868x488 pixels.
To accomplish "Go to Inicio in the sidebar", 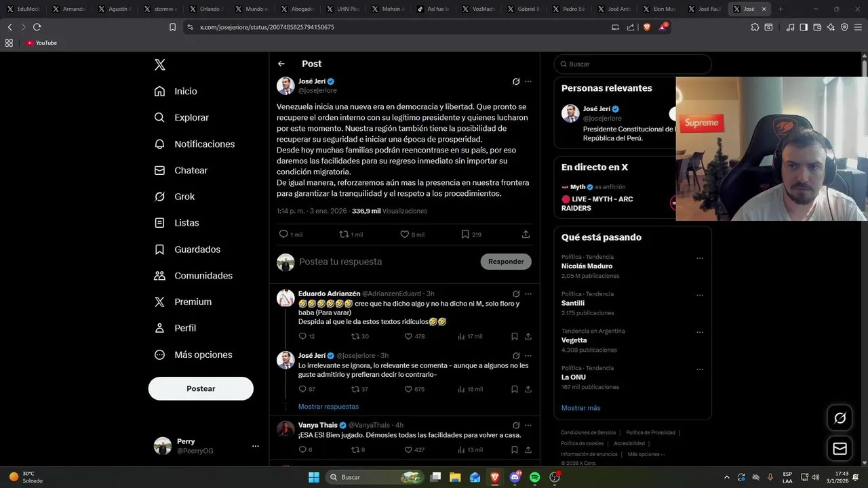I will 176,91.
